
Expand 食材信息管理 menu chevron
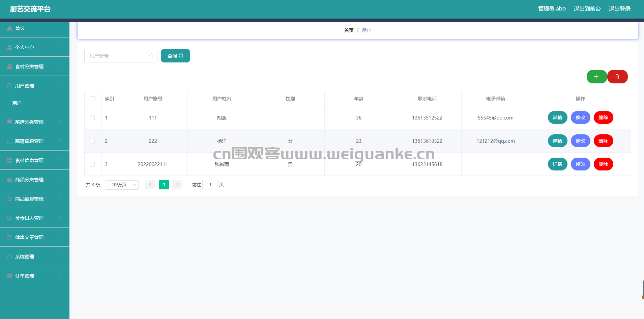[x=61, y=160]
